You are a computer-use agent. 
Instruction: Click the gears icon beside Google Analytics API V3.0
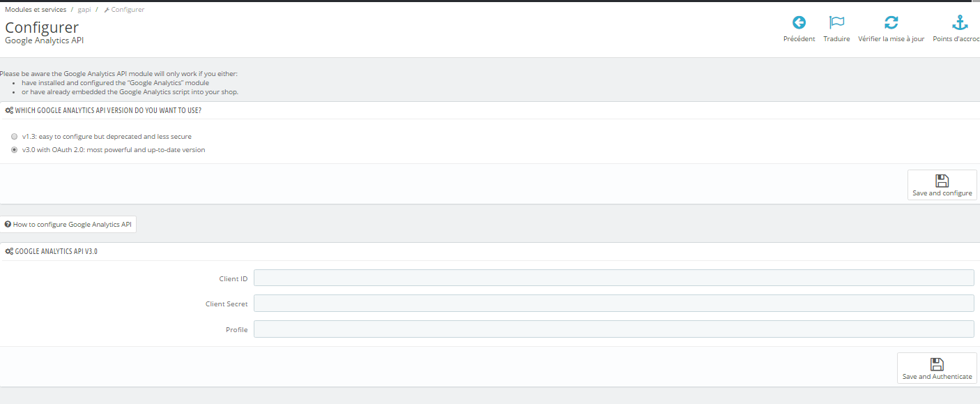point(9,251)
